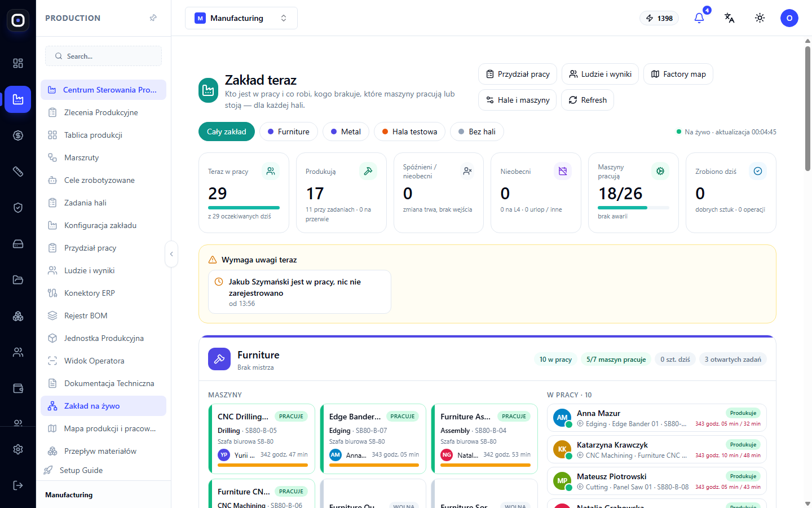Image resolution: width=812 pixels, height=508 pixels.
Task: Focus the sidebar Search field
Action: click(x=103, y=56)
